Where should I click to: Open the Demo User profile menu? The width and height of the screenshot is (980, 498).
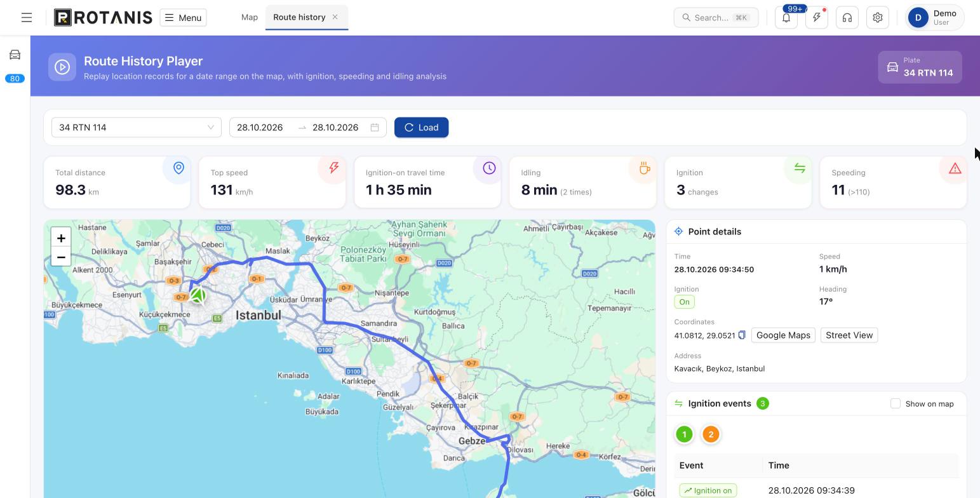pyautogui.click(x=935, y=18)
